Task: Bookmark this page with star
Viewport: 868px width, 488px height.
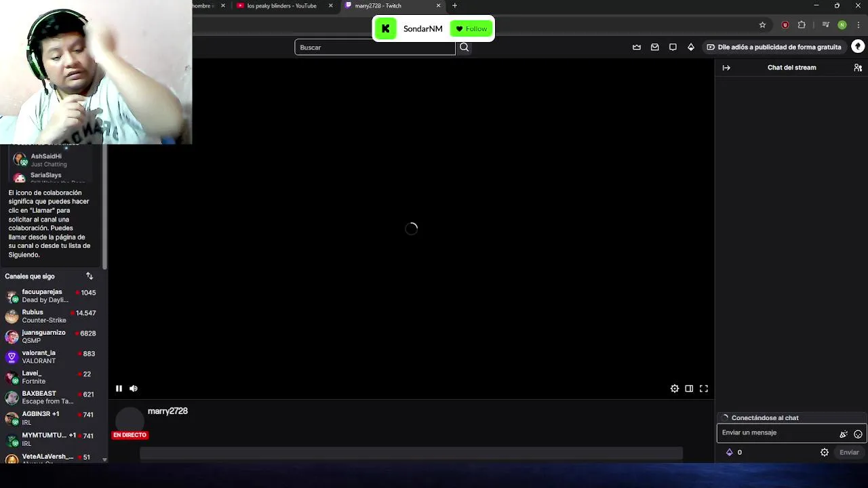Action: [x=762, y=25]
